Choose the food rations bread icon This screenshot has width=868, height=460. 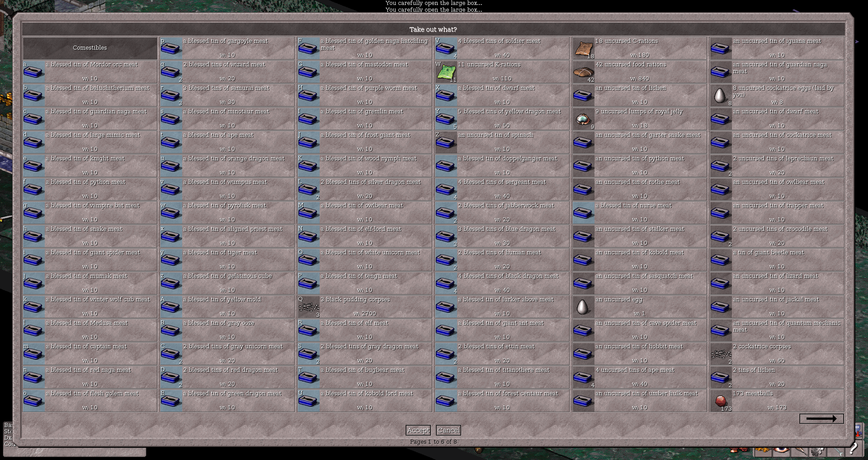584,72
